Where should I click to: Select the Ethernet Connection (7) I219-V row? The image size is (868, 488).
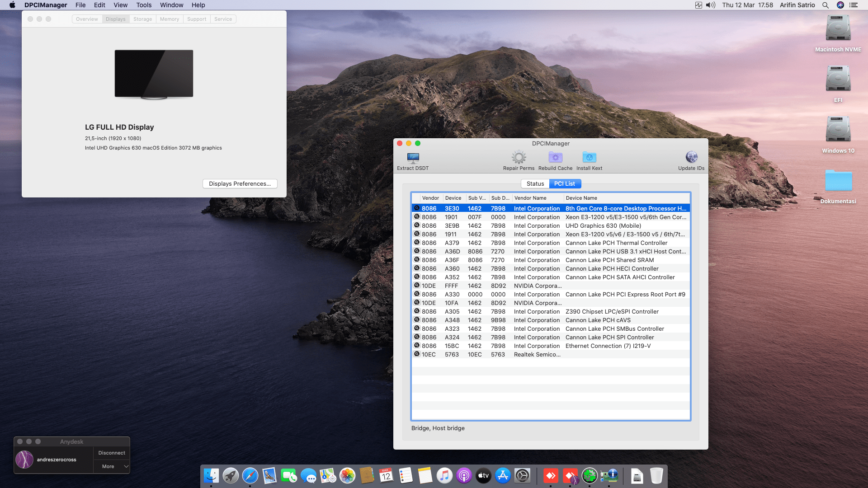551,346
